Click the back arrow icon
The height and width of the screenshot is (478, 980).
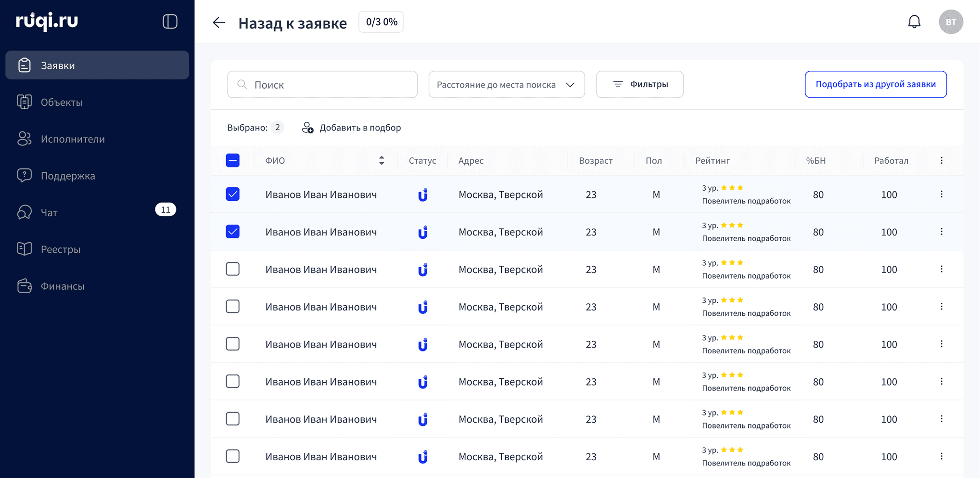click(x=219, y=23)
